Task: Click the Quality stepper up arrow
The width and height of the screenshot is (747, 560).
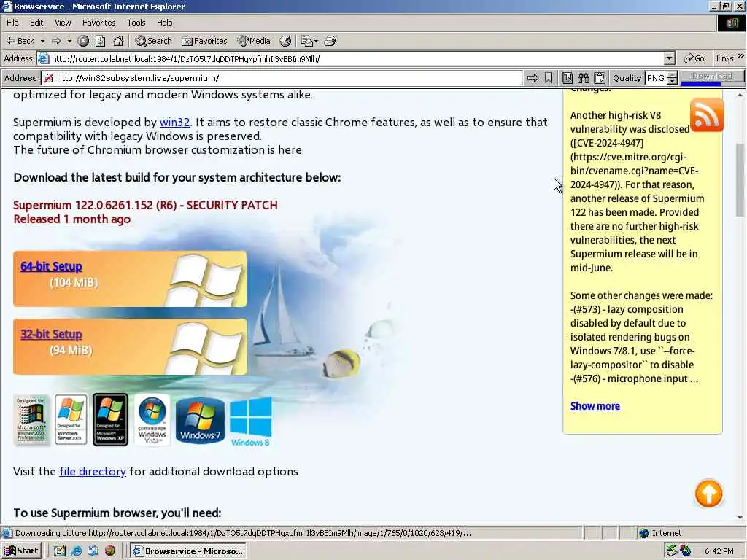Action: (x=672, y=75)
